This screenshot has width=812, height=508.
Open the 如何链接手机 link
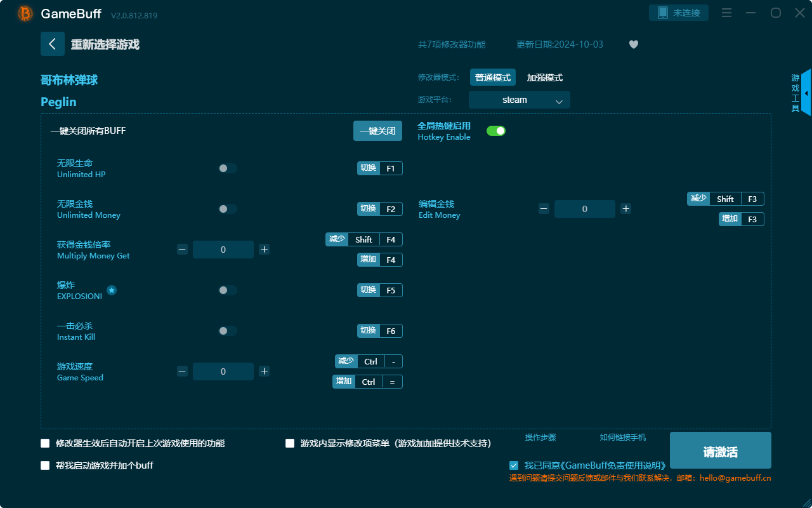622,438
